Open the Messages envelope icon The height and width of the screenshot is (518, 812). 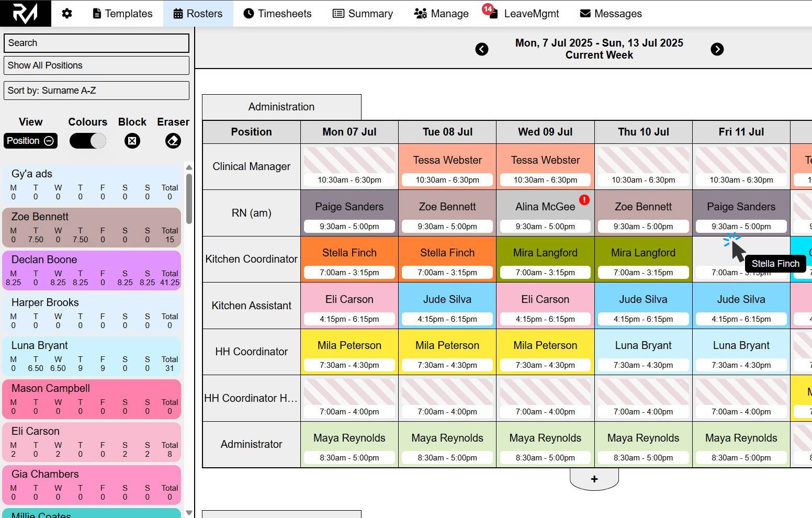click(x=584, y=14)
